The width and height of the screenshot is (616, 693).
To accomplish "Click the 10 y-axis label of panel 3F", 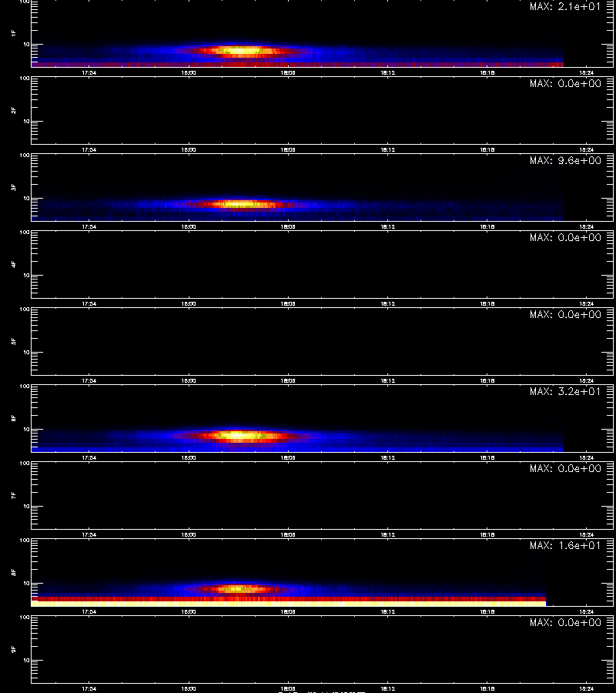I will click(x=26, y=198).
